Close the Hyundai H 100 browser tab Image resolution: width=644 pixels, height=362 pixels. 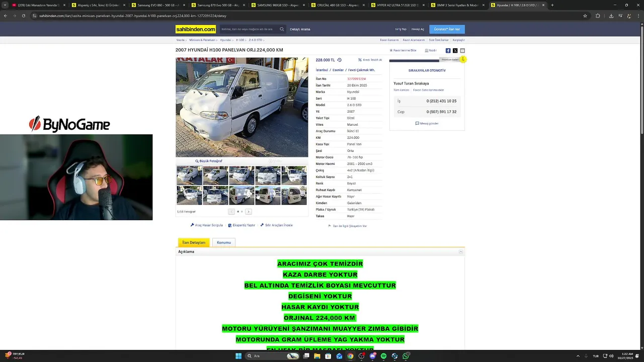coord(543,5)
